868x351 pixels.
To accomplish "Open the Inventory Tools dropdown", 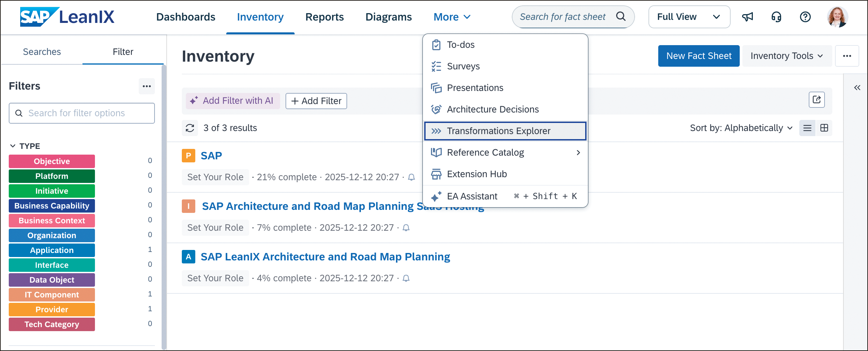I will coord(787,56).
